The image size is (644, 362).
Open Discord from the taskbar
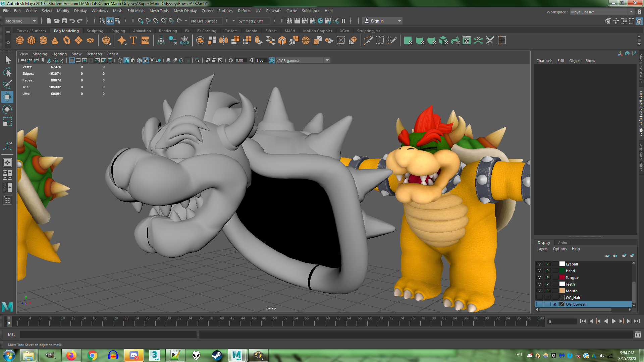134,355
